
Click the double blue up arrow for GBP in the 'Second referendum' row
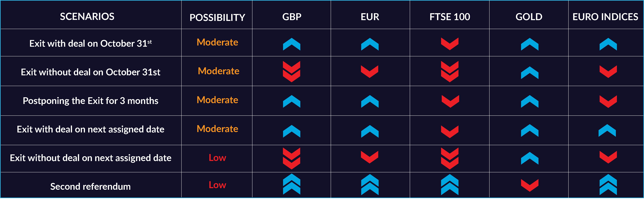tap(292, 184)
